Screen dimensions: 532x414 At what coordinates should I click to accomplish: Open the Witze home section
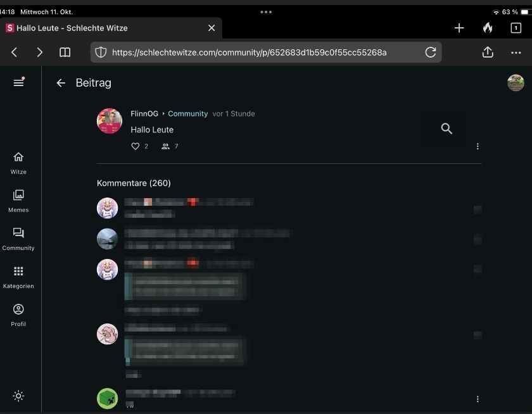18,163
